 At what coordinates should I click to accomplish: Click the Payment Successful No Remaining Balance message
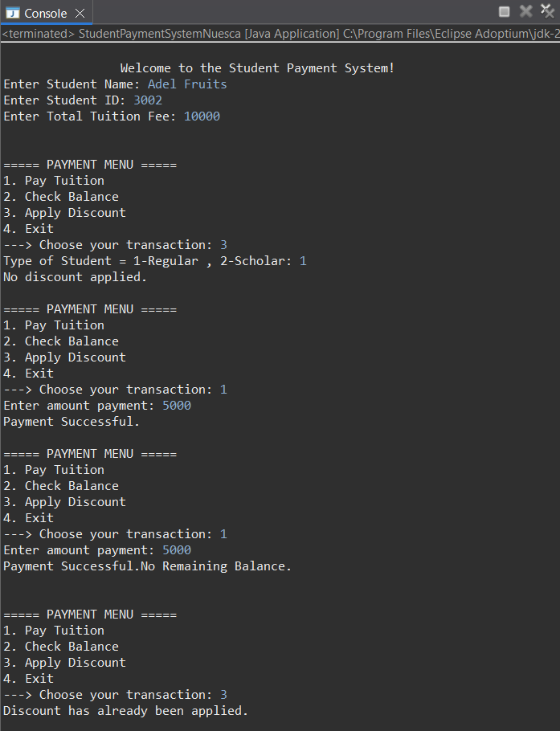pos(146,566)
